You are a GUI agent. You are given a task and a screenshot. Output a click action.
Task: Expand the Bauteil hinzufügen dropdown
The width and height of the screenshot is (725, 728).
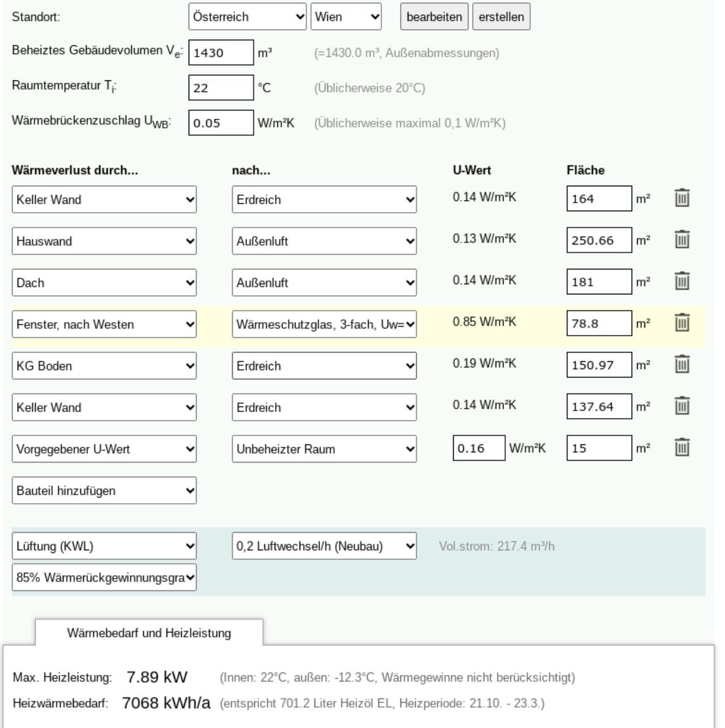(x=104, y=491)
